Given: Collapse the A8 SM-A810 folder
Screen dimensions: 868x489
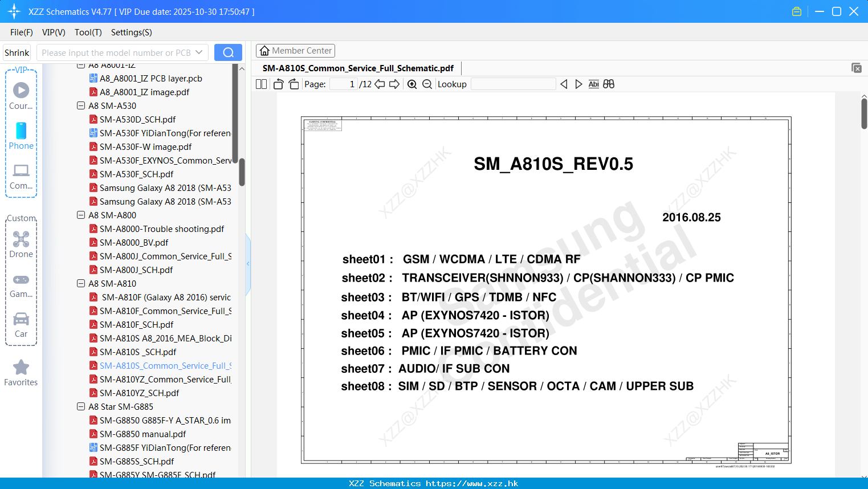Looking at the screenshot, I should (x=81, y=283).
